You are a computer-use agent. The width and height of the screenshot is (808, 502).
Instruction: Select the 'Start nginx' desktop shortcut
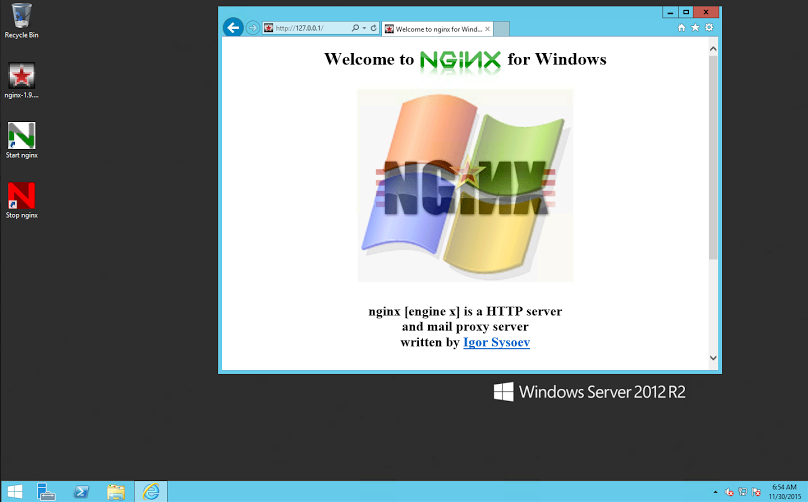21,140
